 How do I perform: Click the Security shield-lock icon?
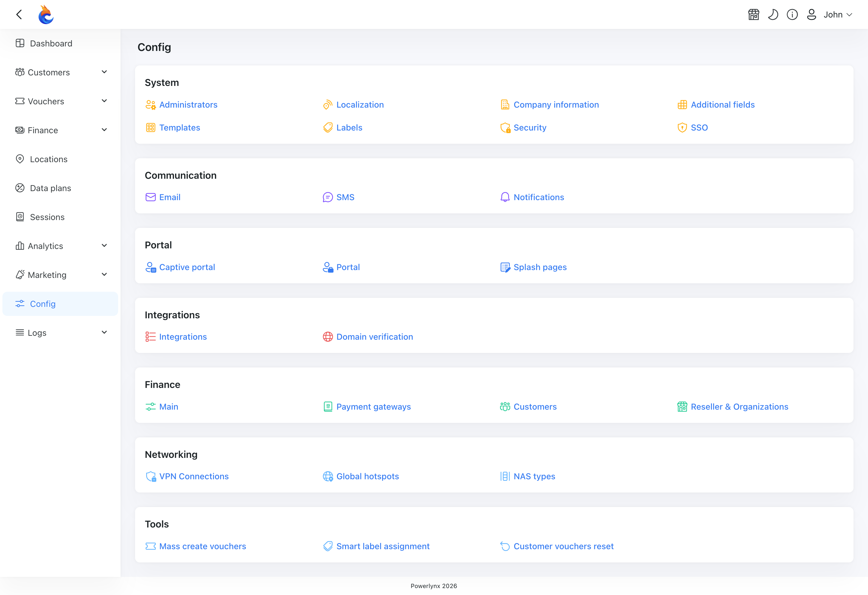click(505, 127)
